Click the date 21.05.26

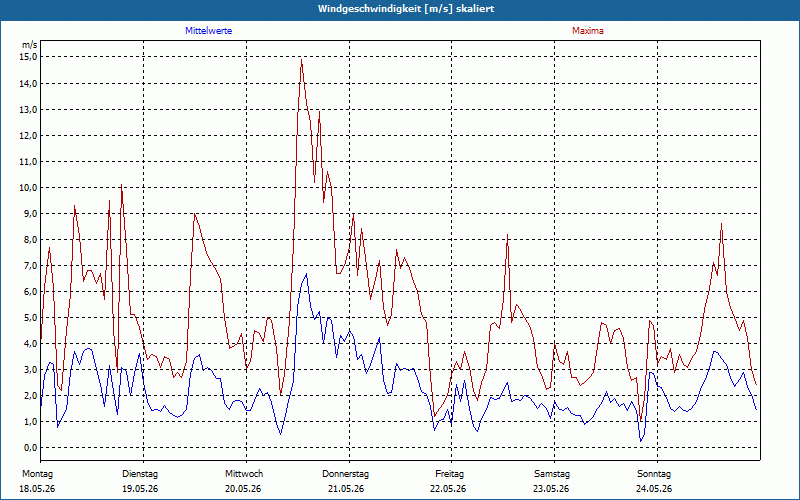pyautogui.click(x=346, y=489)
